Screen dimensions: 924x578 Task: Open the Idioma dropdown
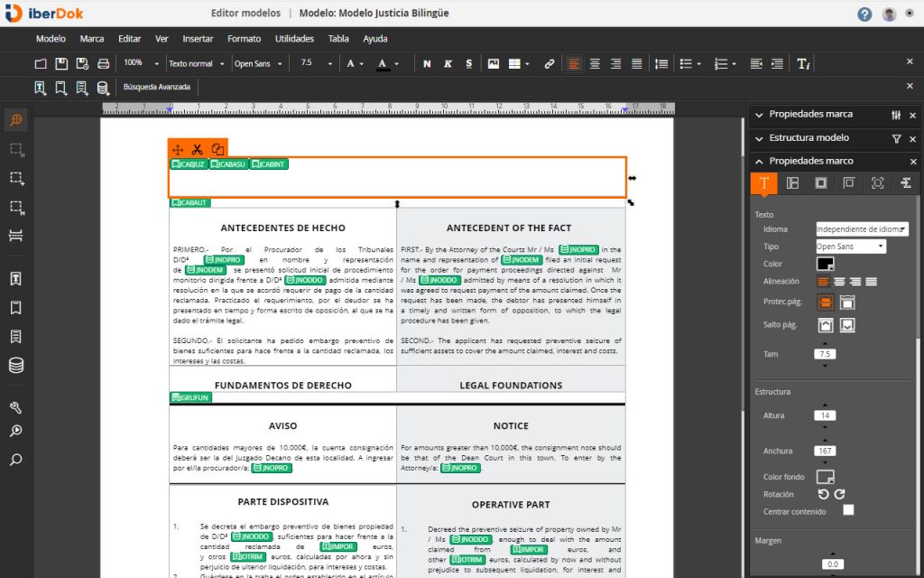pyautogui.click(x=862, y=228)
